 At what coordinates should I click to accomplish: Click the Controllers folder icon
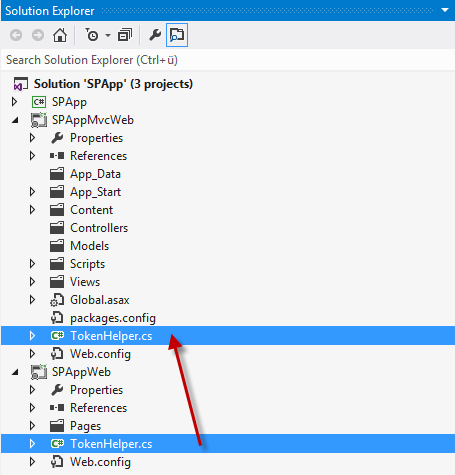click(x=57, y=228)
